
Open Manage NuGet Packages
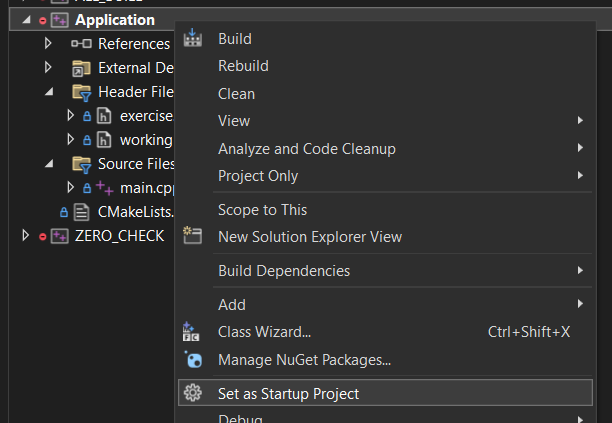[x=385, y=360]
